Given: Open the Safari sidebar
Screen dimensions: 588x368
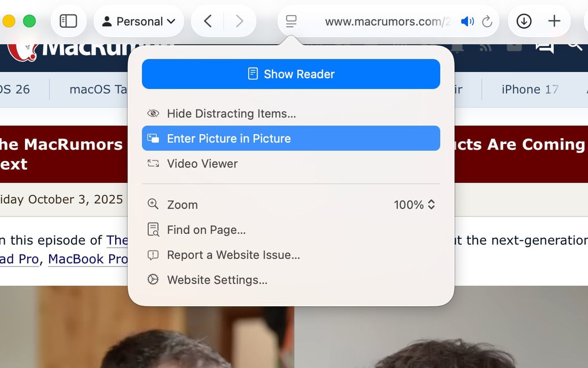Looking at the screenshot, I should click(69, 21).
